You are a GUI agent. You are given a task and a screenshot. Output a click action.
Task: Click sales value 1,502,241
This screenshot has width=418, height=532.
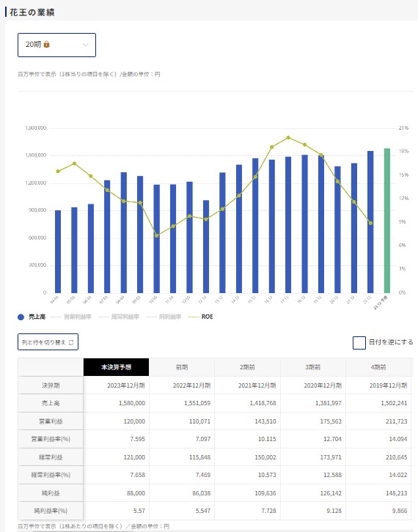click(394, 403)
